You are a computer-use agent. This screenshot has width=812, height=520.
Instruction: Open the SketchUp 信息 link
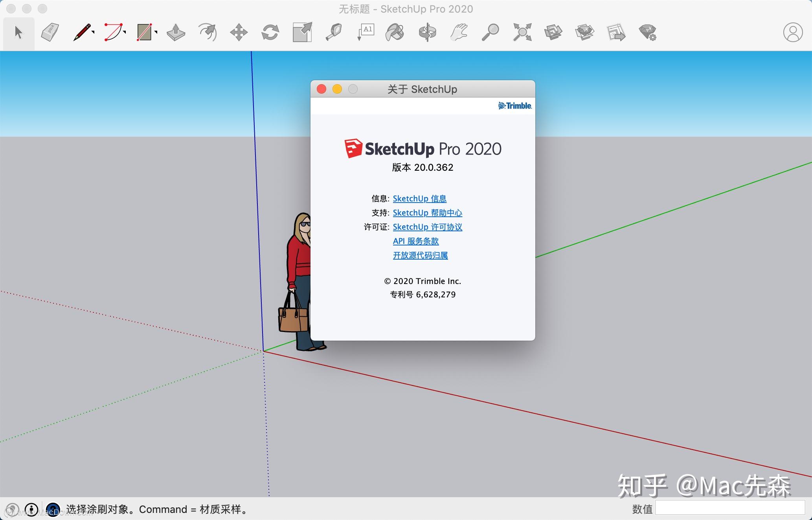point(419,199)
